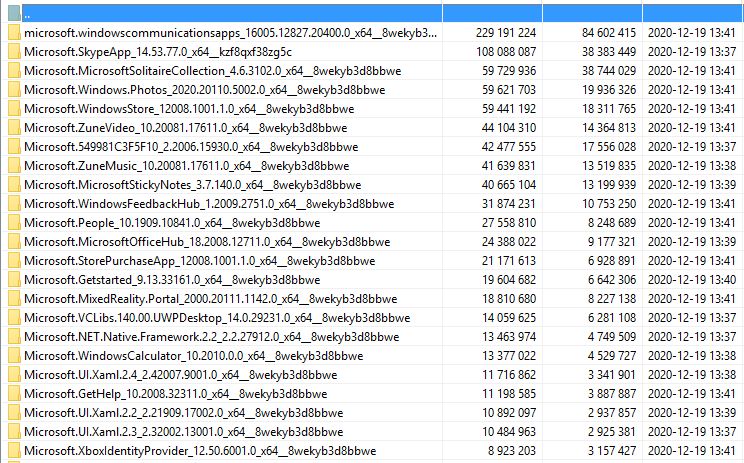Click the Microsoft.UI.Xaml.2.3 folder icon

pyautogui.click(x=14, y=431)
